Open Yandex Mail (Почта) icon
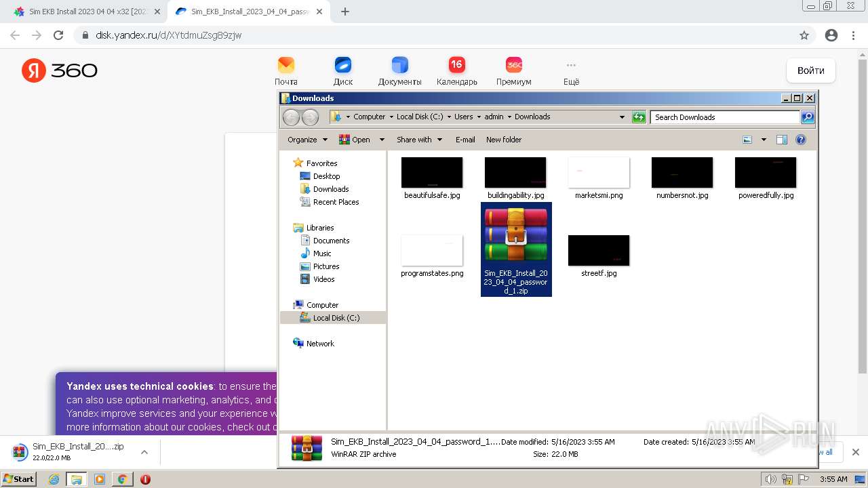This screenshot has width=868, height=488. pos(286,70)
